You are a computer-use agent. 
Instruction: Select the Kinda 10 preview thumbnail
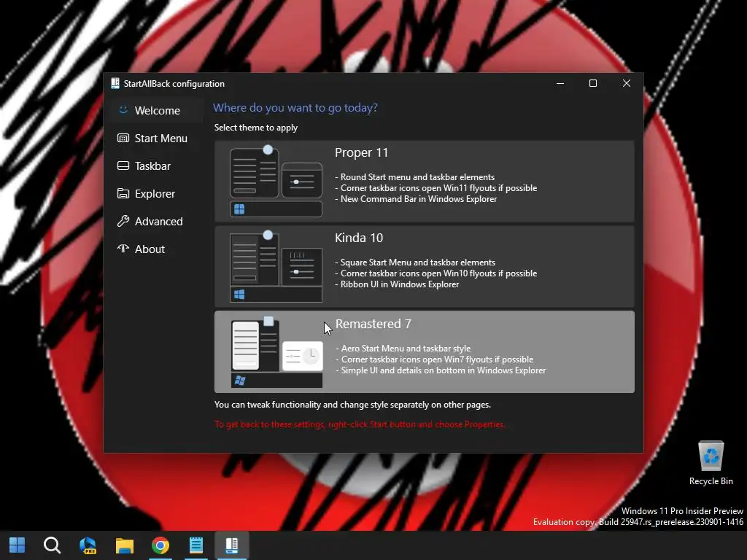point(276,267)
